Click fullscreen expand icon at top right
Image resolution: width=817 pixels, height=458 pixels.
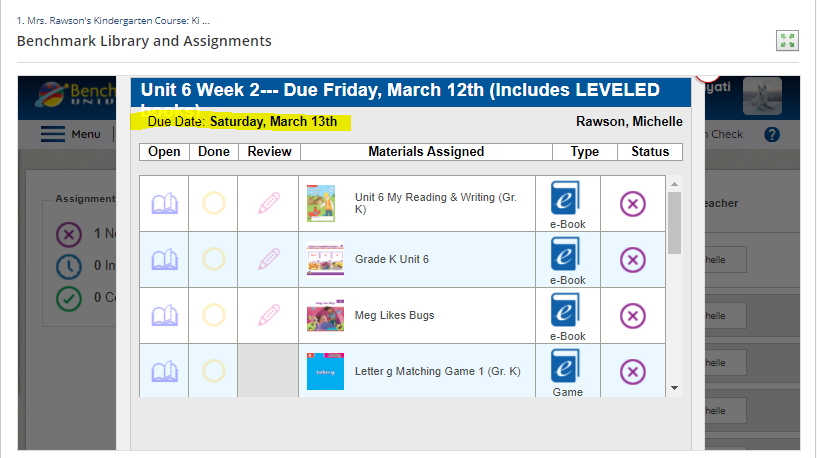tap(787, 41)
